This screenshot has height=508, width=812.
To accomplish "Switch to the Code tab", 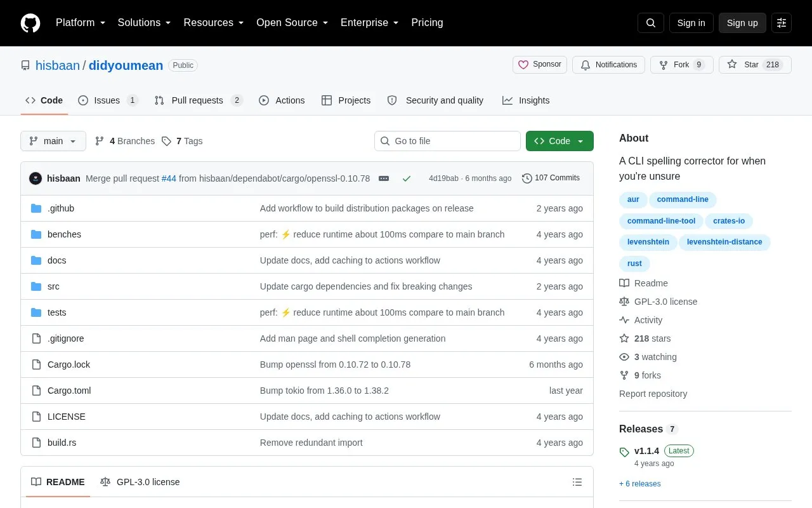I will (44, 100).
